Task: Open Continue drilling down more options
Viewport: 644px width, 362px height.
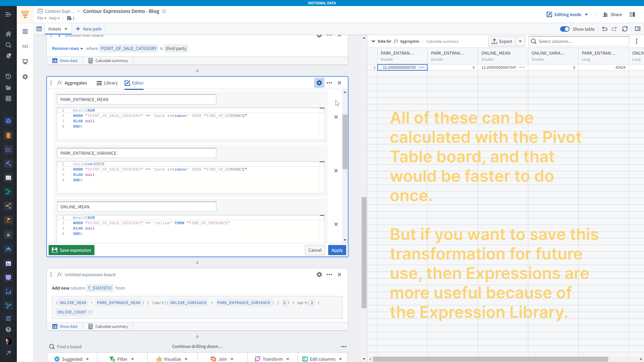Action: click(x=344, y=347)
